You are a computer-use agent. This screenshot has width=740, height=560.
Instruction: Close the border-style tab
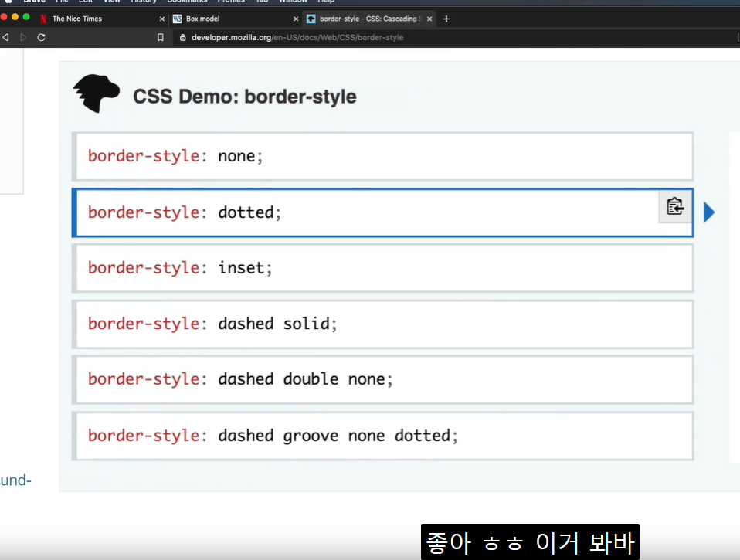(x=429, y=19)
